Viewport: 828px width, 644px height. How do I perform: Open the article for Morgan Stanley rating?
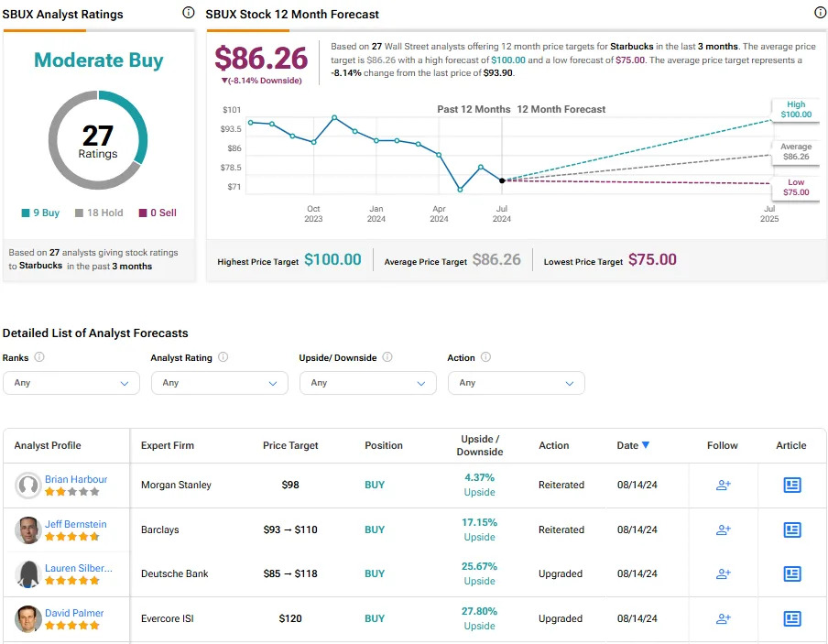(x=792, y=485)
